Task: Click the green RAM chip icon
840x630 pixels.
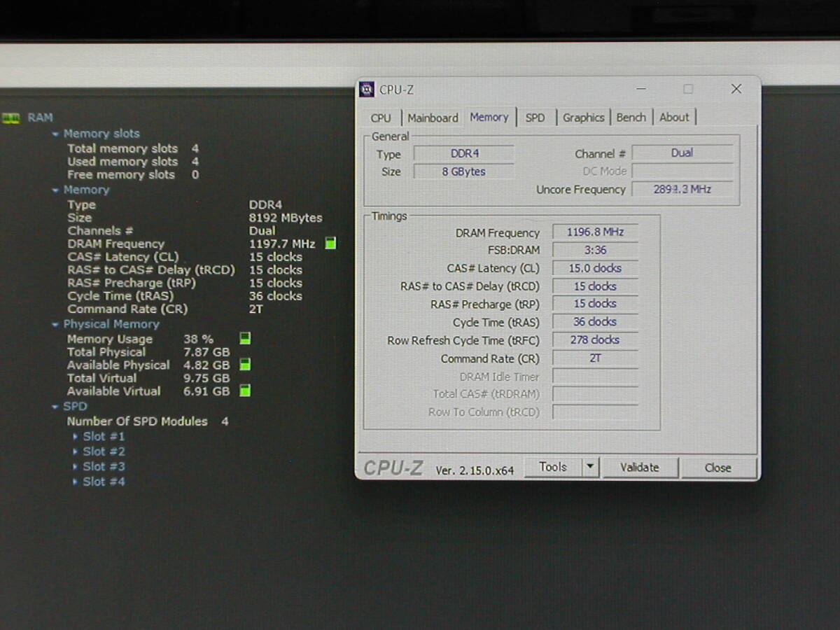Action: point(10,118)
